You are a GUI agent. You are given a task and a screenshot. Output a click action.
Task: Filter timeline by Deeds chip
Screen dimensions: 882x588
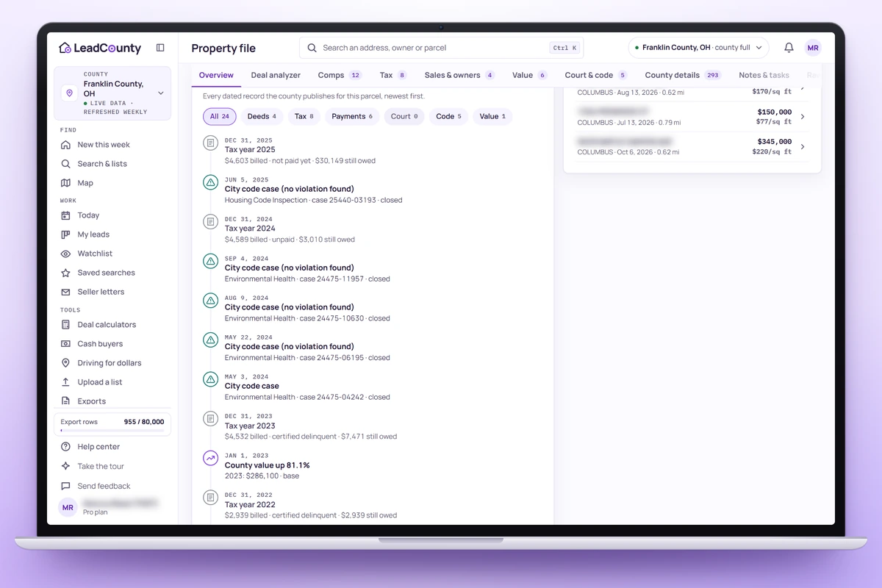click(262, 116)
